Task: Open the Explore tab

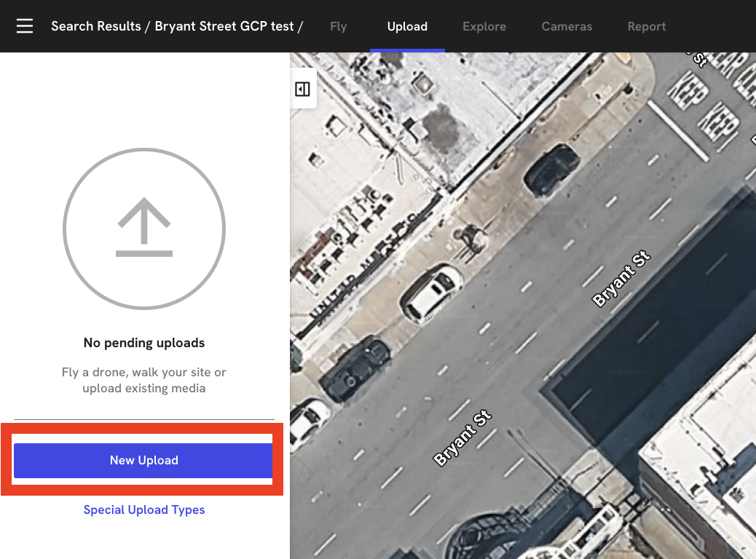Action: pyautogui.click(x=484, y=27)
